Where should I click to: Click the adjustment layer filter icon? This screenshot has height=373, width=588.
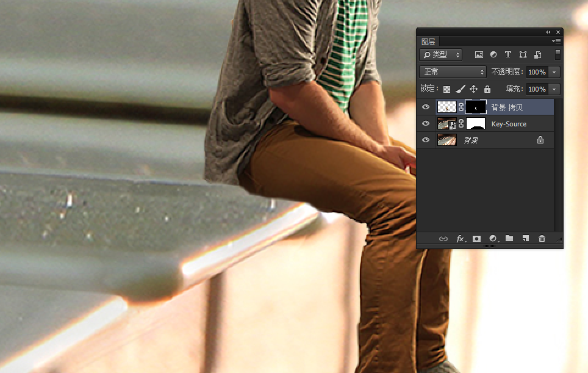tap(493, 55)
